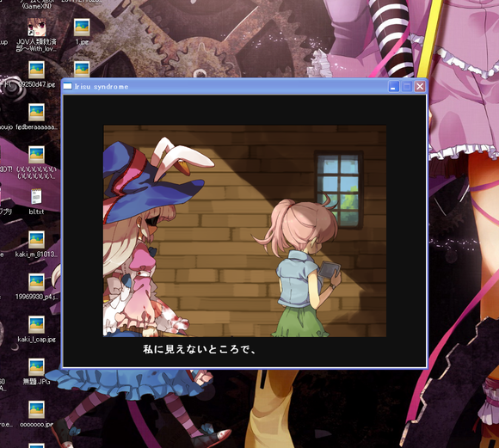Select the 無題.JPG image file icon
Image resolution: width=499 pixels, height=448 pixels.
tap(36, 367)
